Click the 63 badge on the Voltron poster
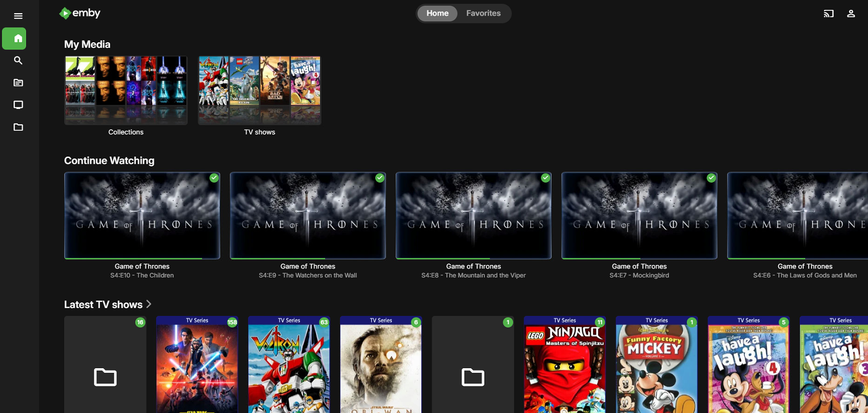Viewport: 868px width, 413px height. tap(324, 322)
